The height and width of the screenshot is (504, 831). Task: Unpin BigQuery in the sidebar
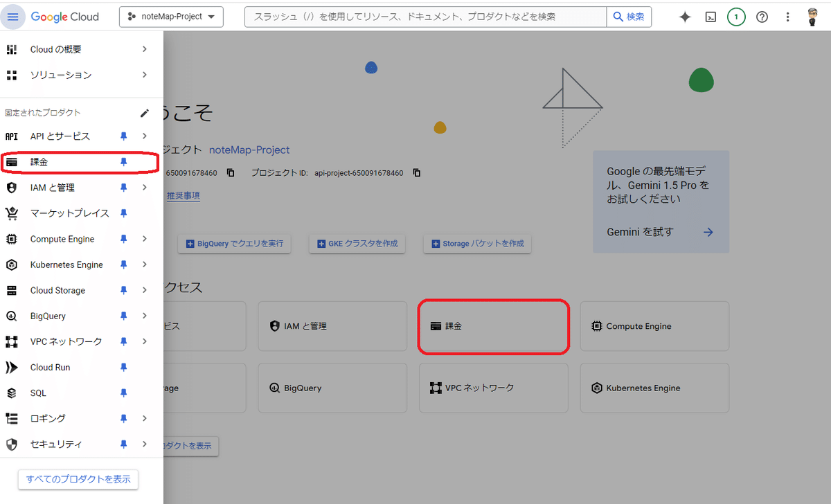pyautogui.click(x=124, y=316)
